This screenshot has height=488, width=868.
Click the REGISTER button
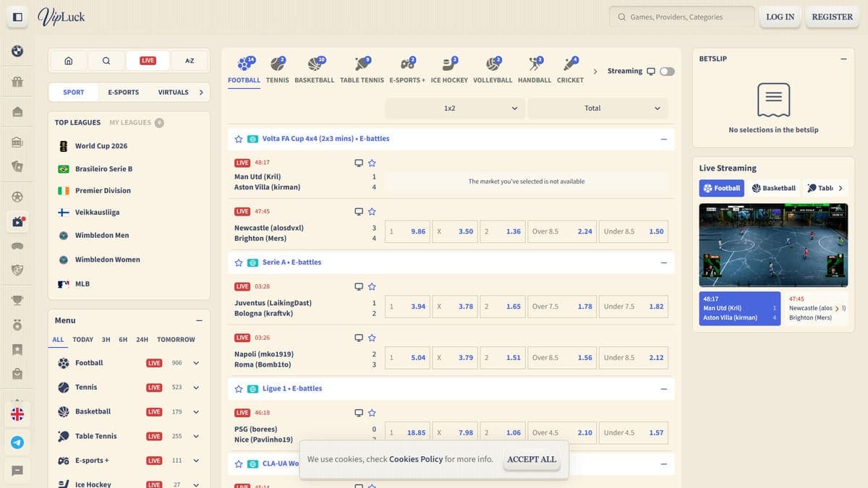[832, 17]
